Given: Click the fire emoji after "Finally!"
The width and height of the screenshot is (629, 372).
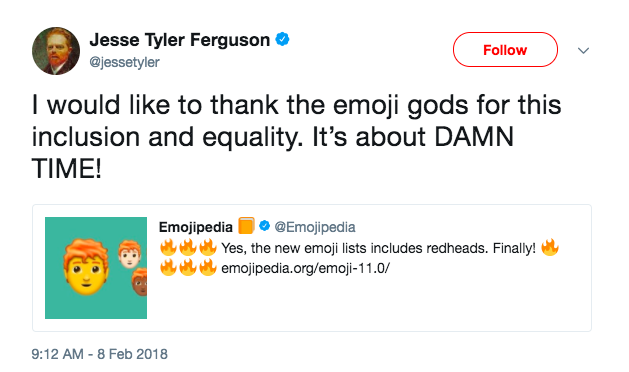Looking at the screenshot, I should (550, 248).
